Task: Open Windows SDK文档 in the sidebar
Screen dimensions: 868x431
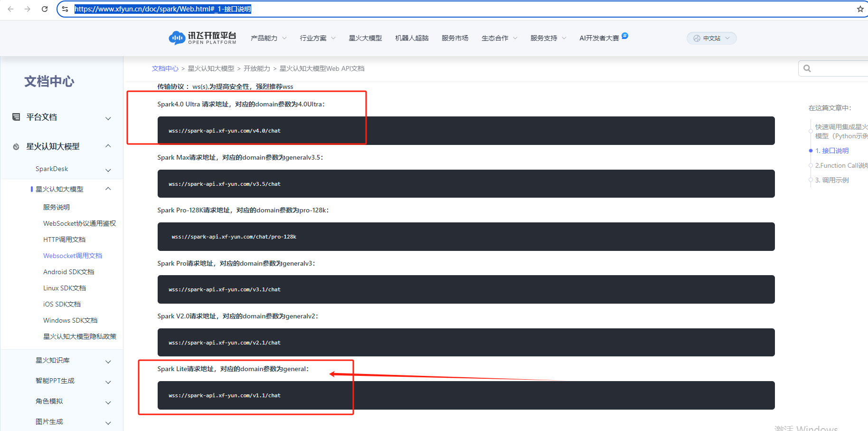Action: 70,320
